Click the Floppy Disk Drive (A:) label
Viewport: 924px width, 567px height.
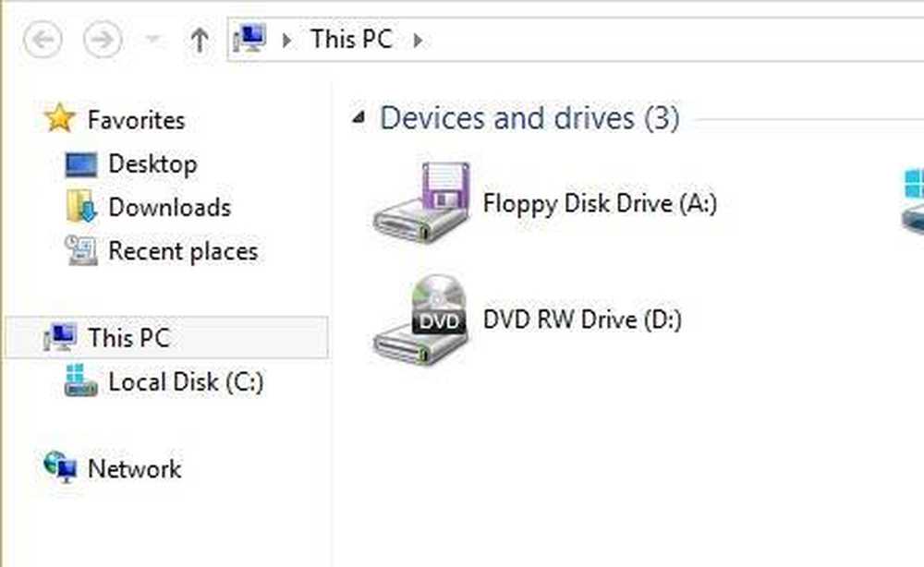600,204
